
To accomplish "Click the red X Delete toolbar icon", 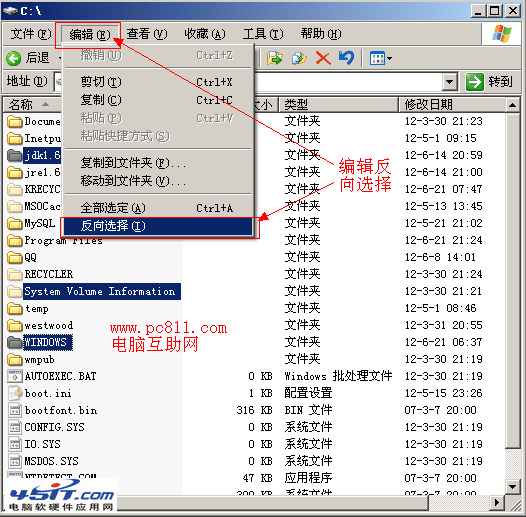I will point(323,58).
